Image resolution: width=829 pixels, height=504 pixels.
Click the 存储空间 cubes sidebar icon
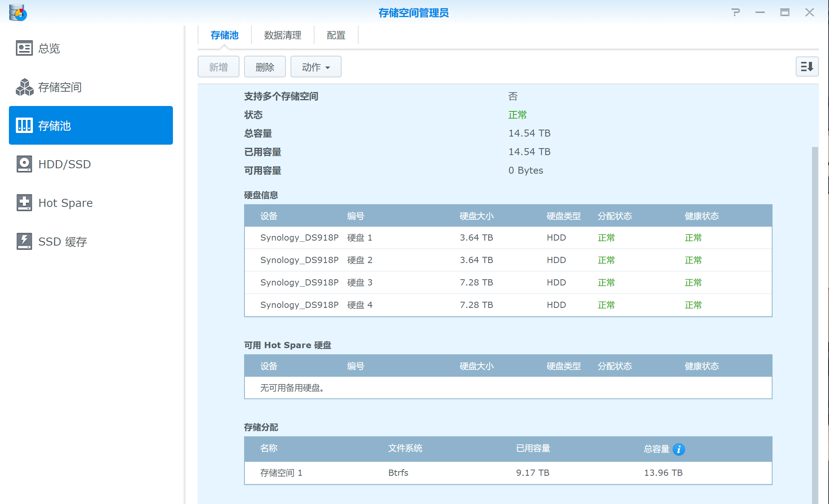pos(24,87)
